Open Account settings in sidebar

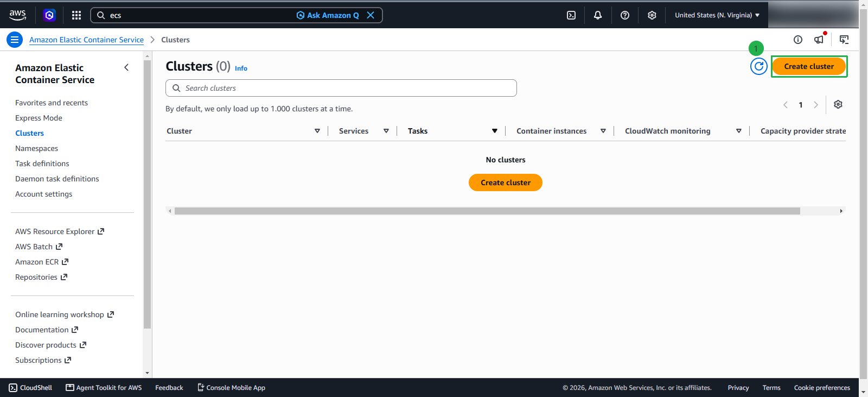(x=43, y=194)
